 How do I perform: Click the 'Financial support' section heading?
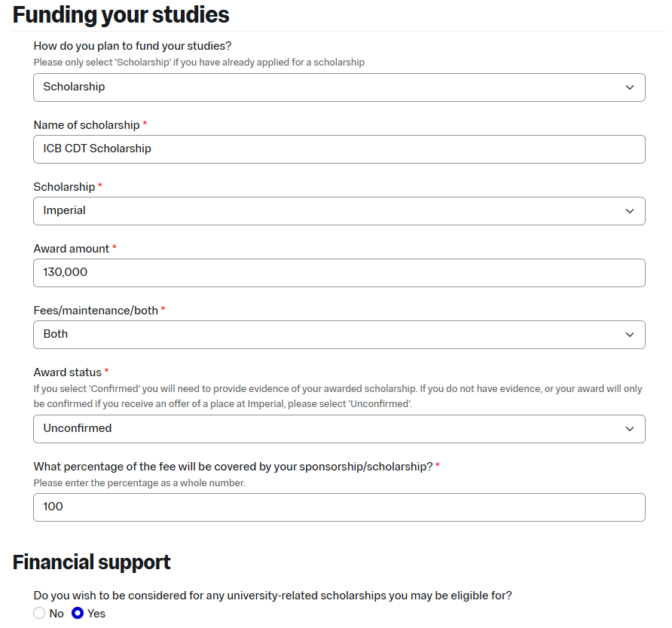(x=92, y=562)
